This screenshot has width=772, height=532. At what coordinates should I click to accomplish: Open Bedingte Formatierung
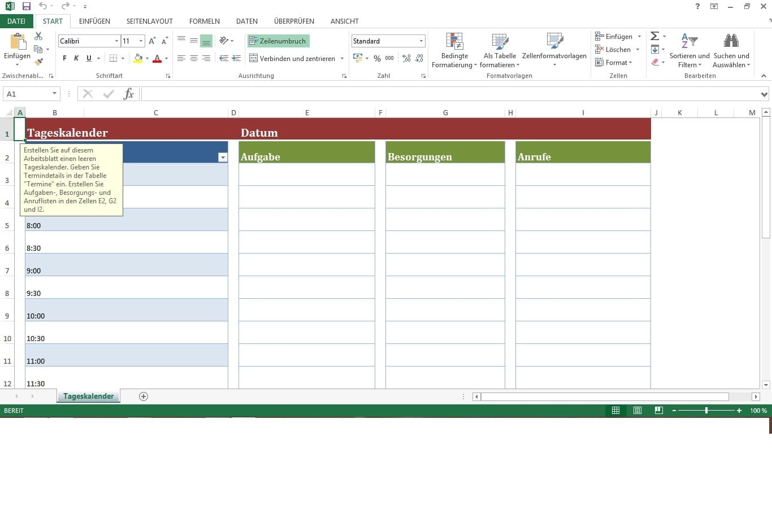click(x=454, y=50)
